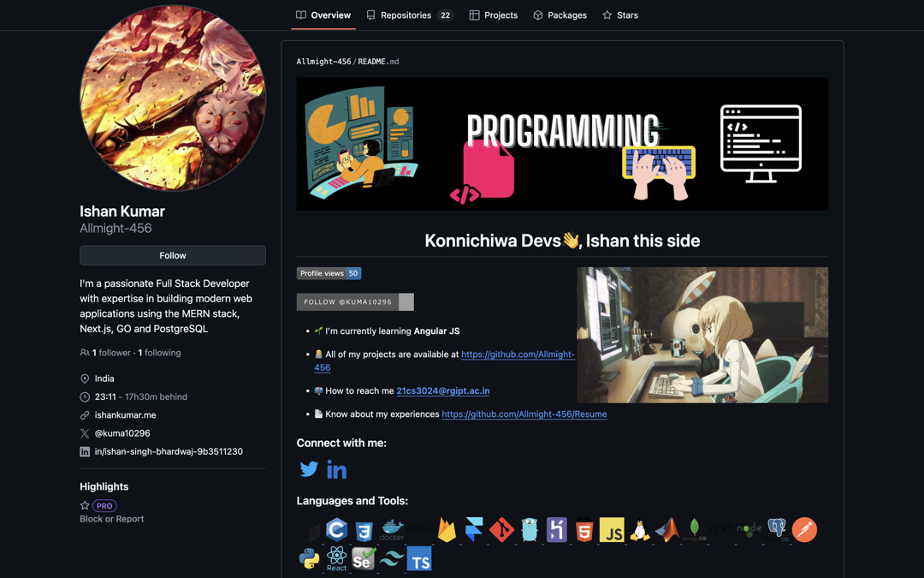Click the TypeScript TS icon
This screenshot has width=924, height=578.
coord(419,558)
